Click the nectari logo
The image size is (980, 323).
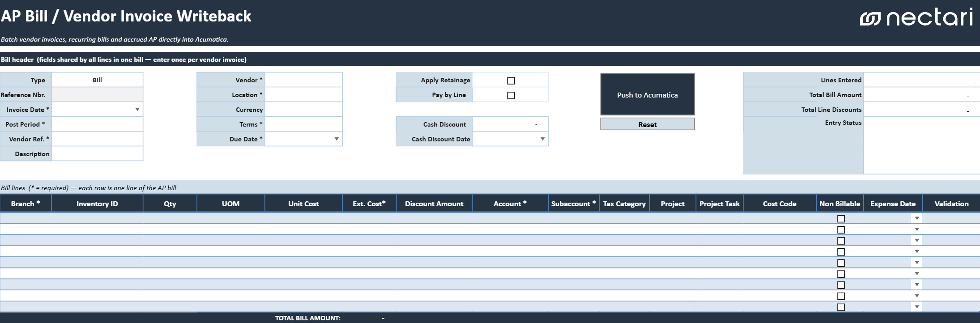tap(916, 18)
